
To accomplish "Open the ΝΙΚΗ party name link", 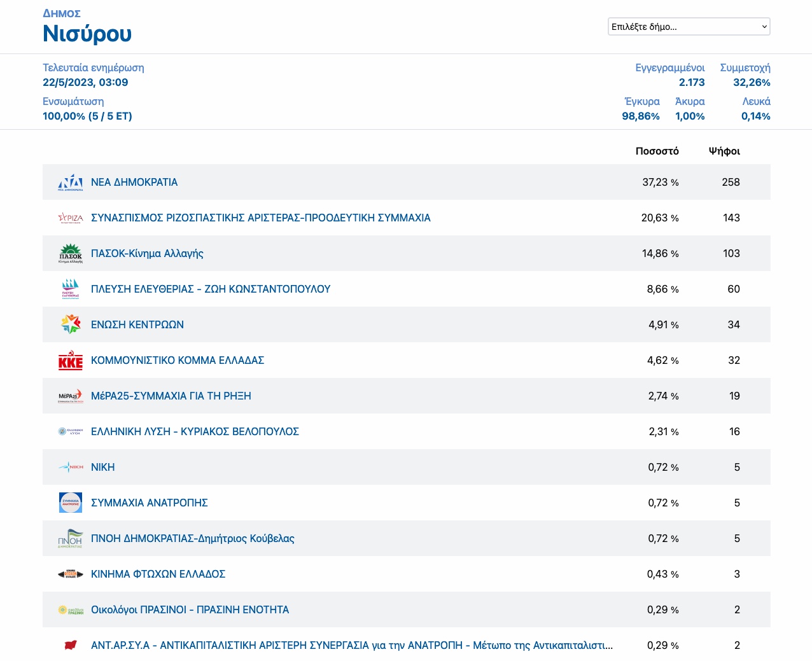I will pyautogui.click(x=103, y=467).
